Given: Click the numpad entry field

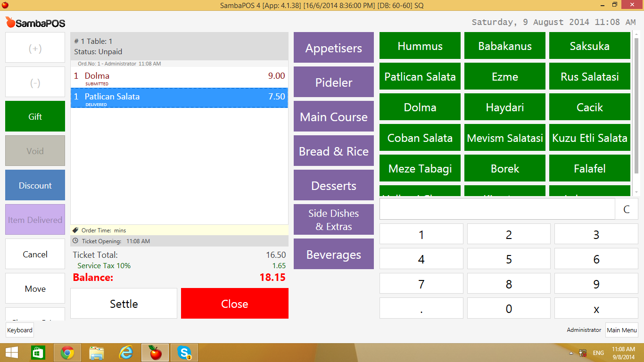Looking at the screenshot, I should (497, 209).
